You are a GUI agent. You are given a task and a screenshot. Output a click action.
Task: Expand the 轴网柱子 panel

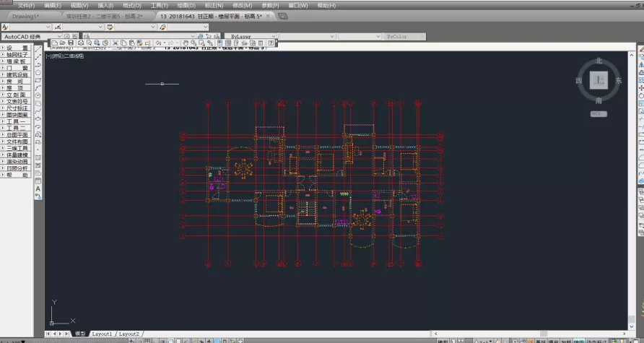16,55
